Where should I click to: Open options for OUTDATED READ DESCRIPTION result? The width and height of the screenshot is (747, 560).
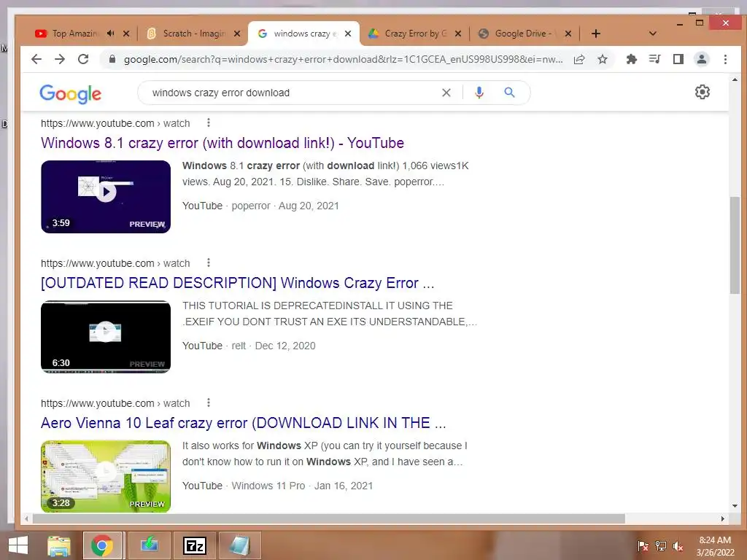[208, 262]
